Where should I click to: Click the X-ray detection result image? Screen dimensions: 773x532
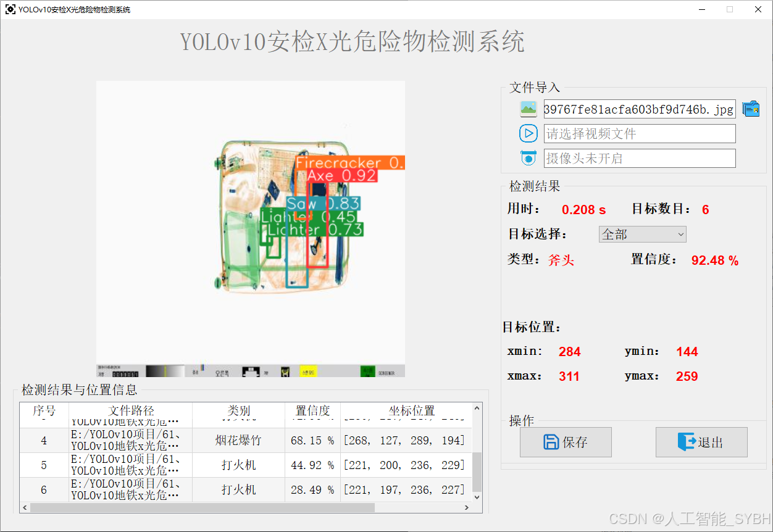coord(251,229)
